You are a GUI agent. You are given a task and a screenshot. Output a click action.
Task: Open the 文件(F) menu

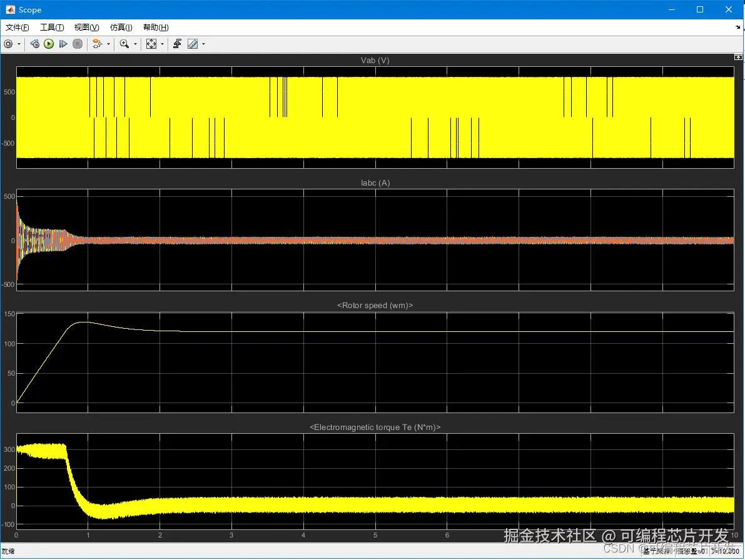click(17, 27)
